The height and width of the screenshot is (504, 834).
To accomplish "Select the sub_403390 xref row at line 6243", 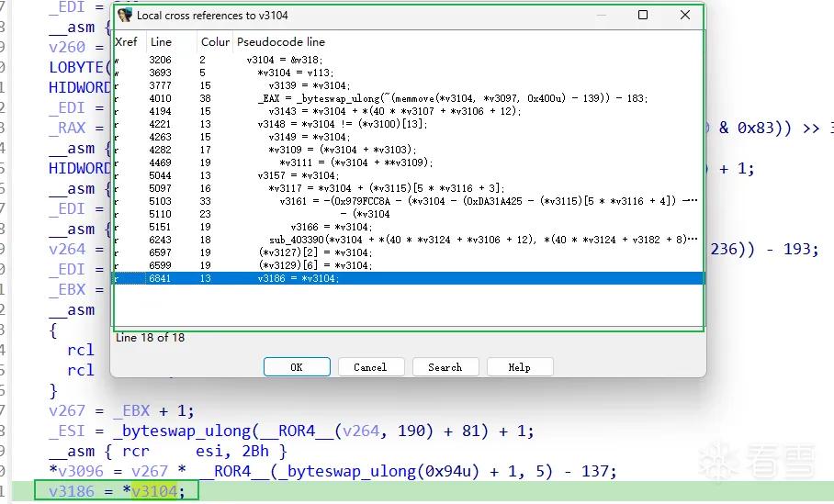I will click(409, 240).
